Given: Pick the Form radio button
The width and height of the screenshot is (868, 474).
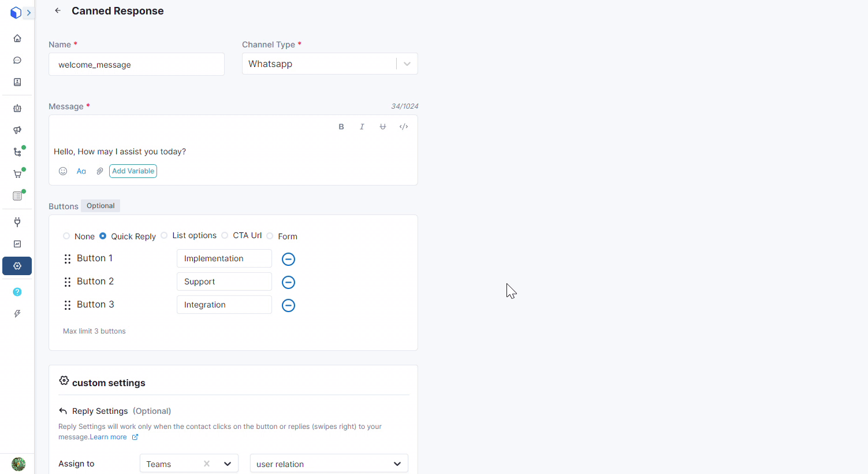Looking at the screenshot, I should 270,236.
